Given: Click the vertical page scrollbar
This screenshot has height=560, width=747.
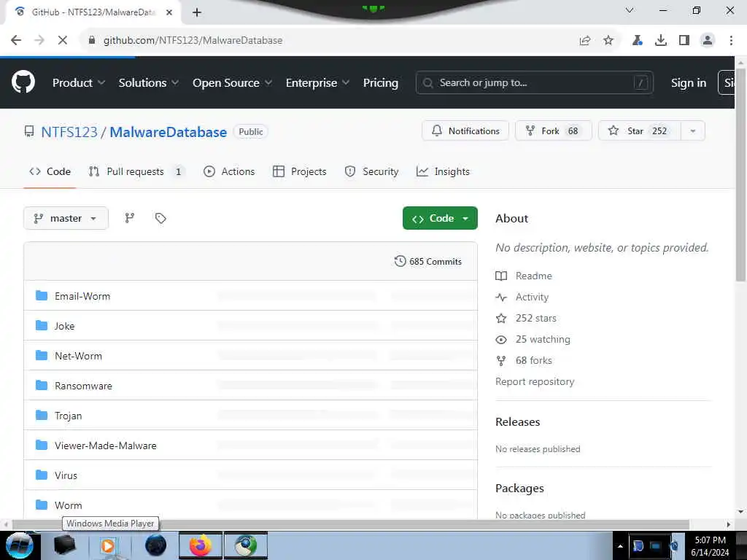Looking at the screenshot, I should point(741,174).
